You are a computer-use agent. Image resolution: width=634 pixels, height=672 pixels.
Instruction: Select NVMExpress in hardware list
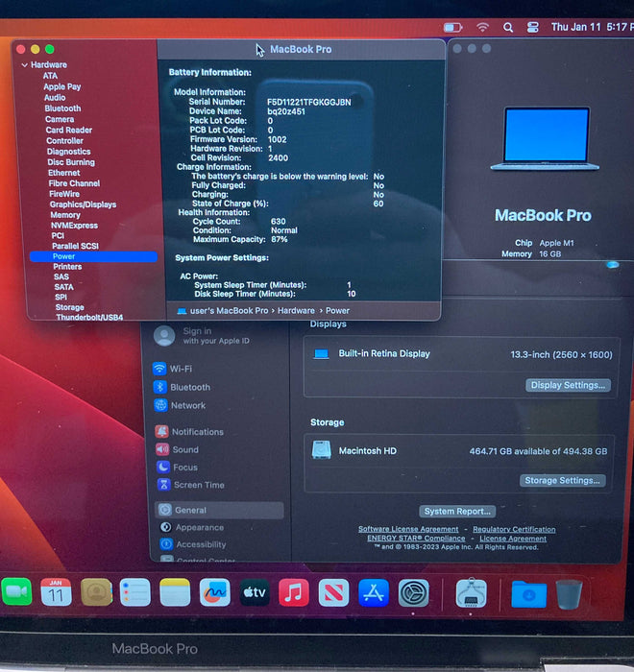pyautogui.click(x=74, y=226)
